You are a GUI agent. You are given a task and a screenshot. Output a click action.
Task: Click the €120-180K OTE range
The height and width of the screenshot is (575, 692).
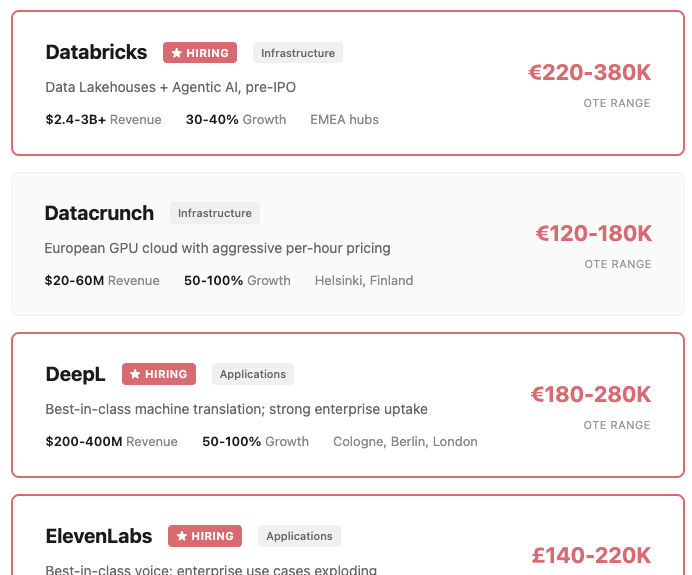pos(594,233)
